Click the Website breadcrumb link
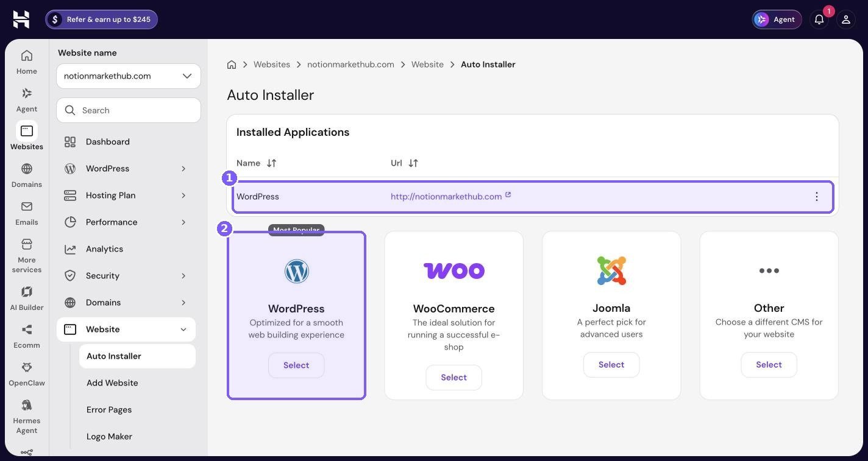868x461 pixels. tap(427, 65)
